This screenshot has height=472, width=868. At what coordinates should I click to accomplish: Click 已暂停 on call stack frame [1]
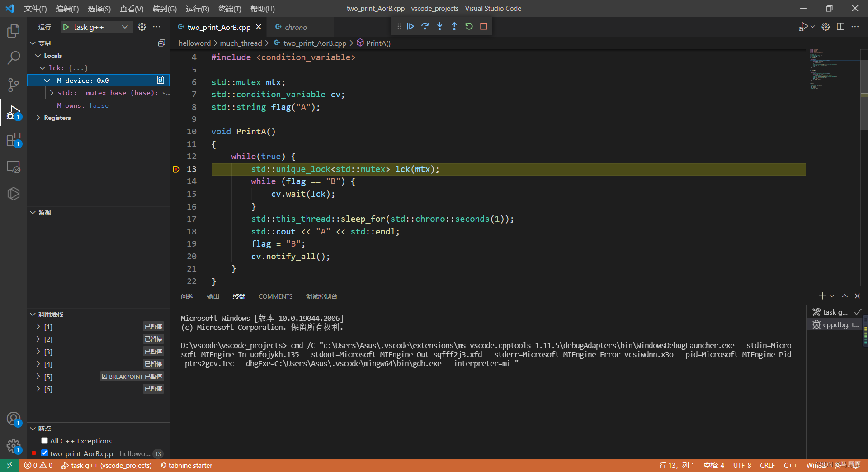tap(153, 326)
